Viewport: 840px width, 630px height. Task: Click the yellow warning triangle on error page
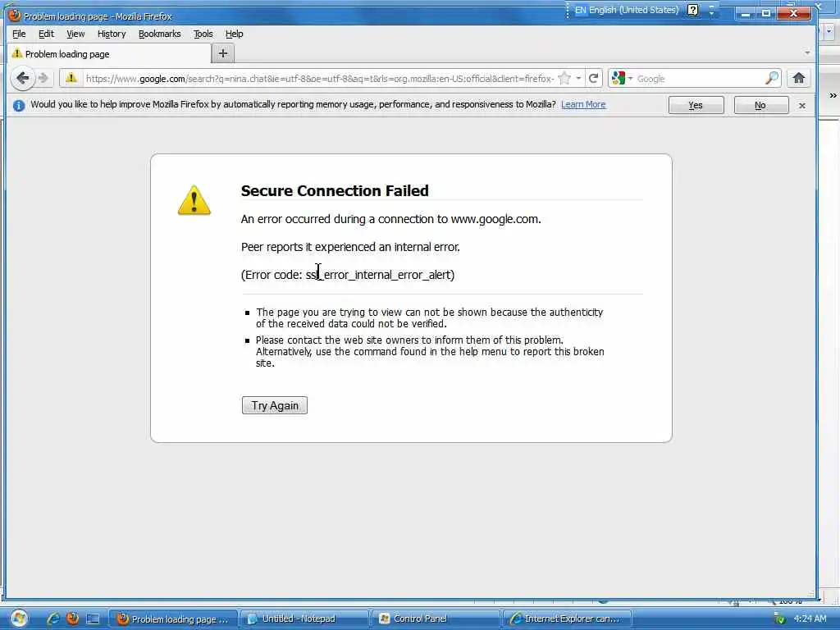(194, 200)
